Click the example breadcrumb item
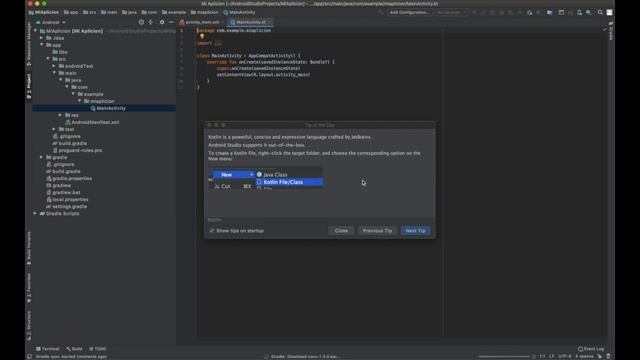 173,12
